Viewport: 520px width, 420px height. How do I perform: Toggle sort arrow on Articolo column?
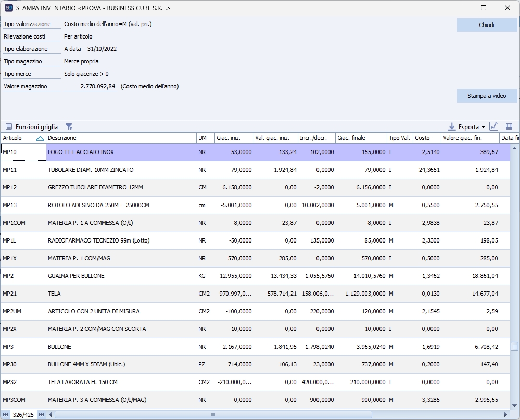(40, 138)
